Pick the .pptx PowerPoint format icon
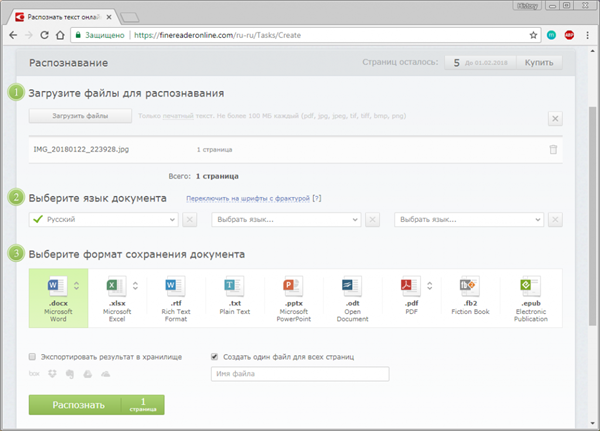 (x=293, y=286)
